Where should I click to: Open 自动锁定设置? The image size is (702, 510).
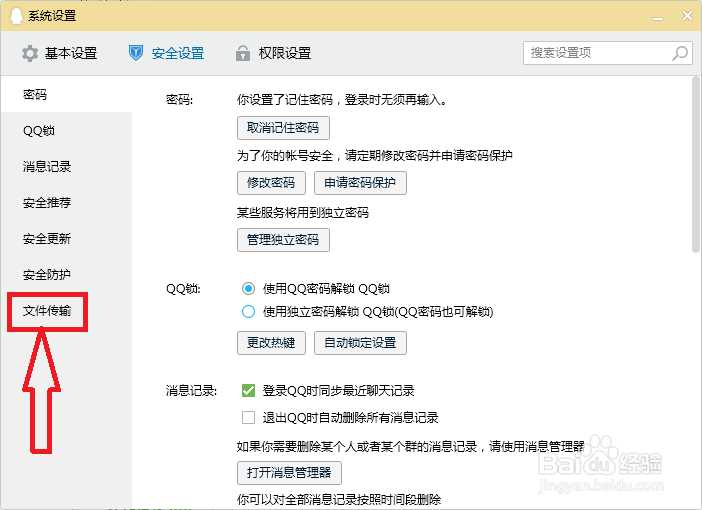click(360, 343)
